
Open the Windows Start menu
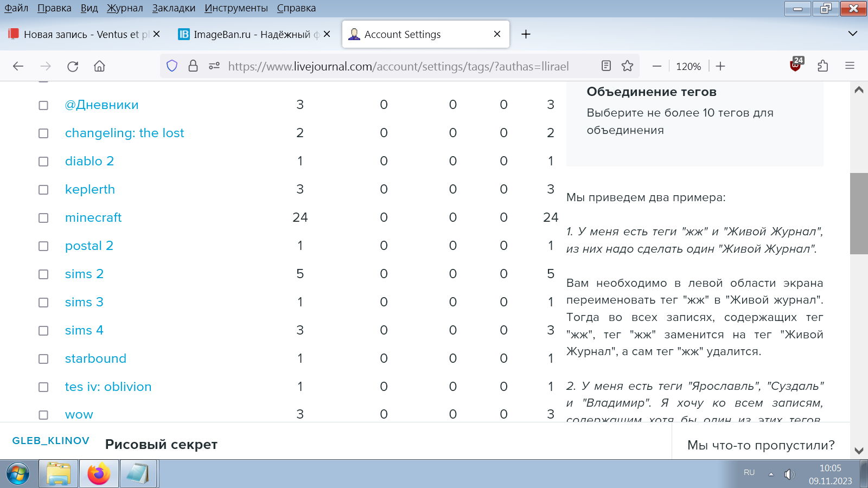click(x=18, y=474)
